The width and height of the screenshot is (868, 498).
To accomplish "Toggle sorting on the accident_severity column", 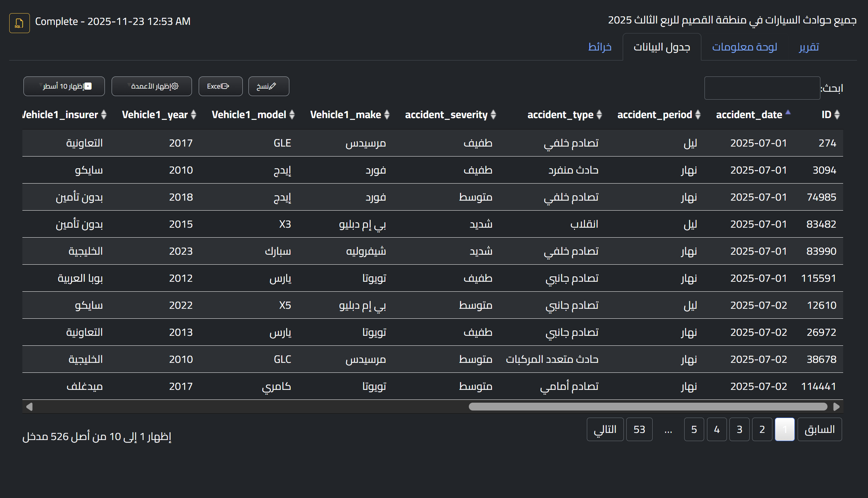I will (494, 115).
